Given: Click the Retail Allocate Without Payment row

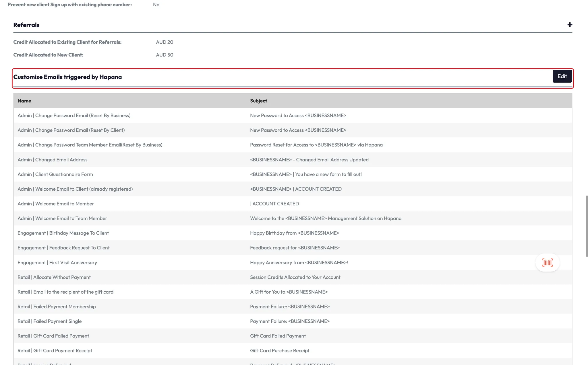Looking at the screenshot, I should point(54,277).
